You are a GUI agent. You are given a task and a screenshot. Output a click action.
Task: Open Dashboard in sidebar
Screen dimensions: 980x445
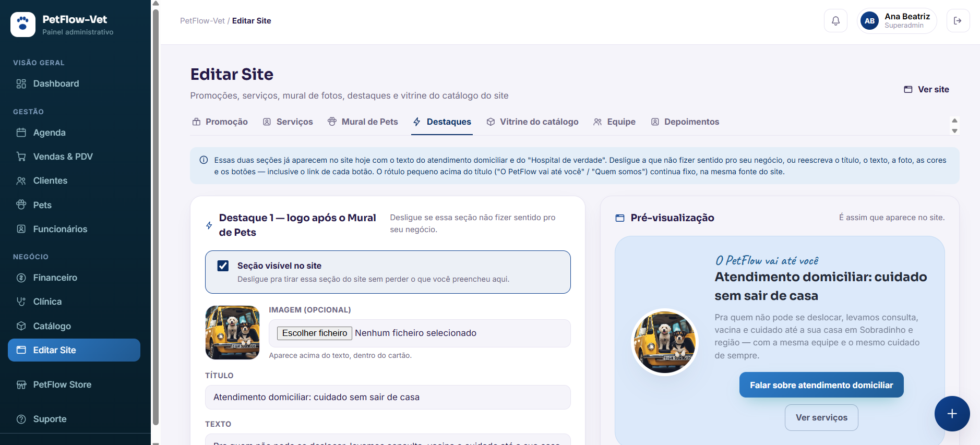(74, 83)
